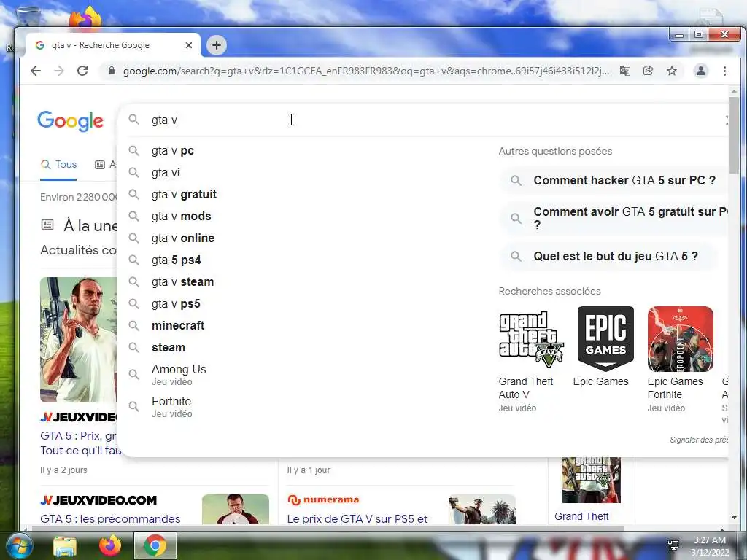Open 'Le prix de GTA V sur PS5 et' article
This screenshot has width=747, height=560.
[357, 518]
